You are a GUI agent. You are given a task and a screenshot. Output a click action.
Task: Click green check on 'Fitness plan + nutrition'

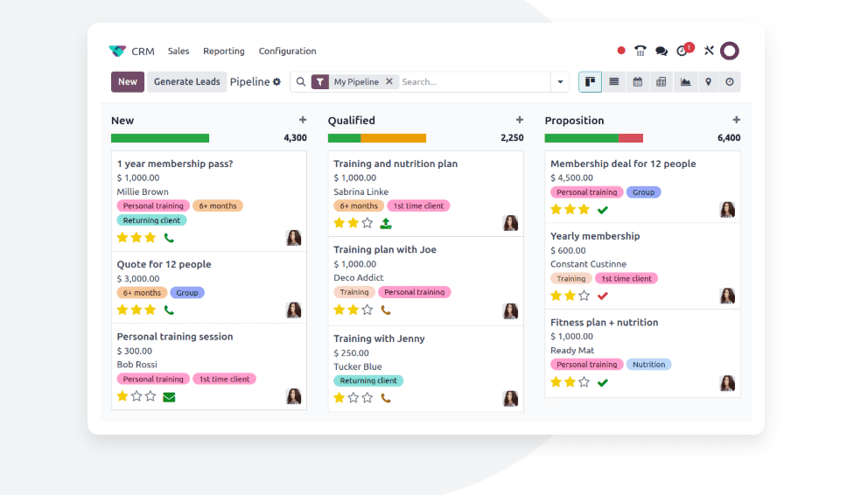pos(603,382)
